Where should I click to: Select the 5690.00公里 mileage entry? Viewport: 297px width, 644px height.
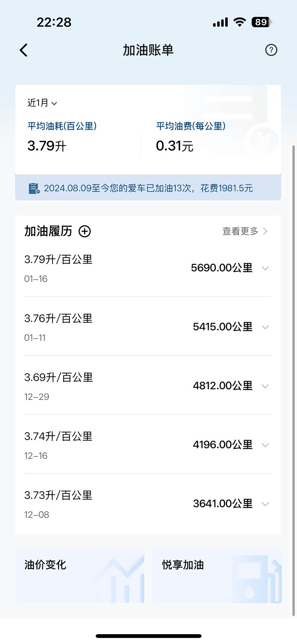221,268
